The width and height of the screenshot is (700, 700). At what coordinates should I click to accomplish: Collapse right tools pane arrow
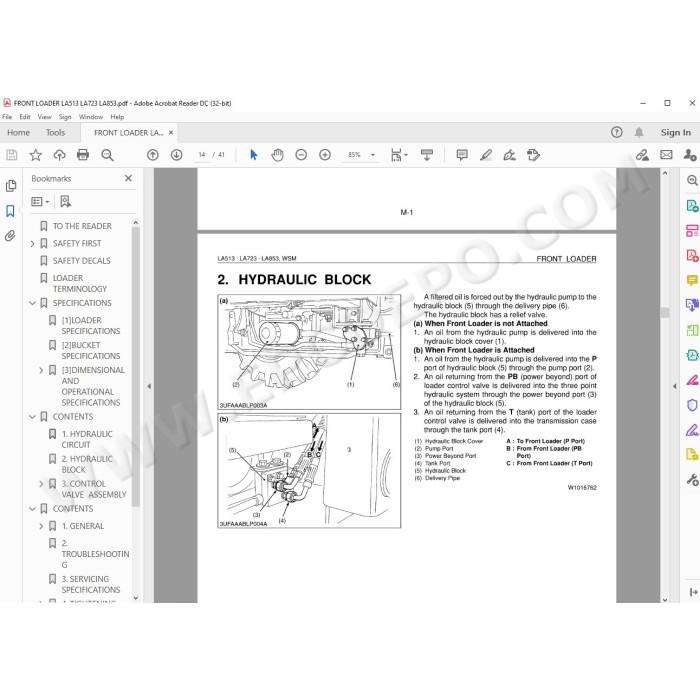[x=675, y=386]
